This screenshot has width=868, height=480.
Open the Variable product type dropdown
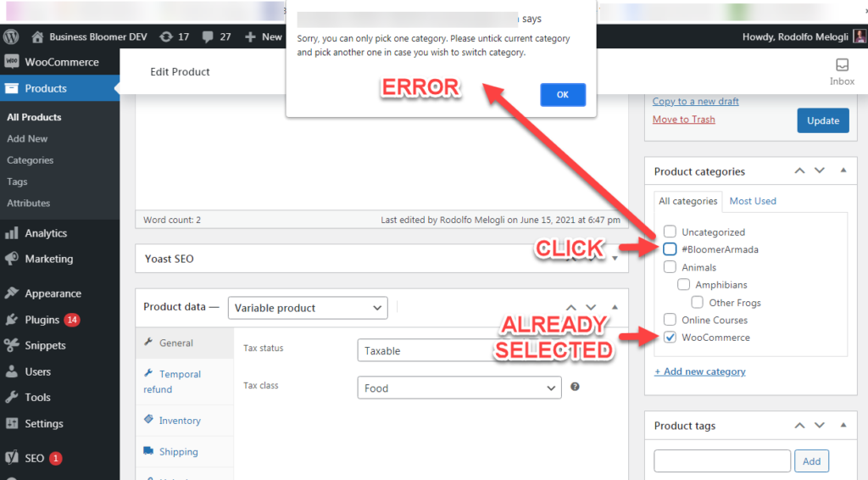[308, 308]
